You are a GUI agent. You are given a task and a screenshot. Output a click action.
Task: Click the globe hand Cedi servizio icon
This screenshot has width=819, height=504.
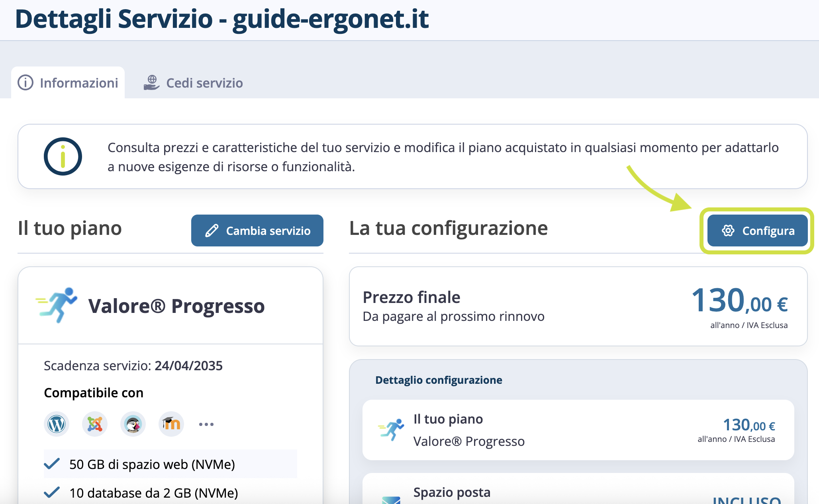[151, 83]
